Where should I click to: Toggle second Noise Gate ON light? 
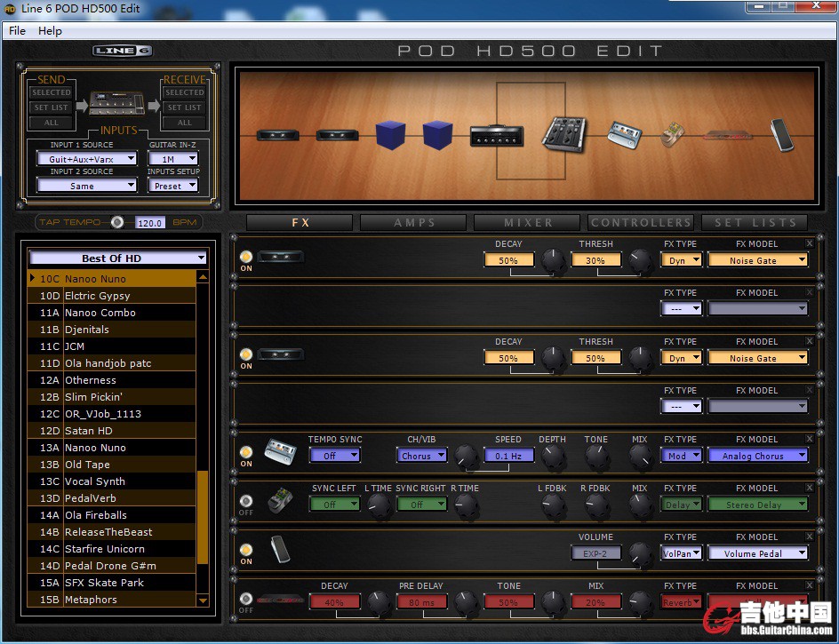[246, 354]
